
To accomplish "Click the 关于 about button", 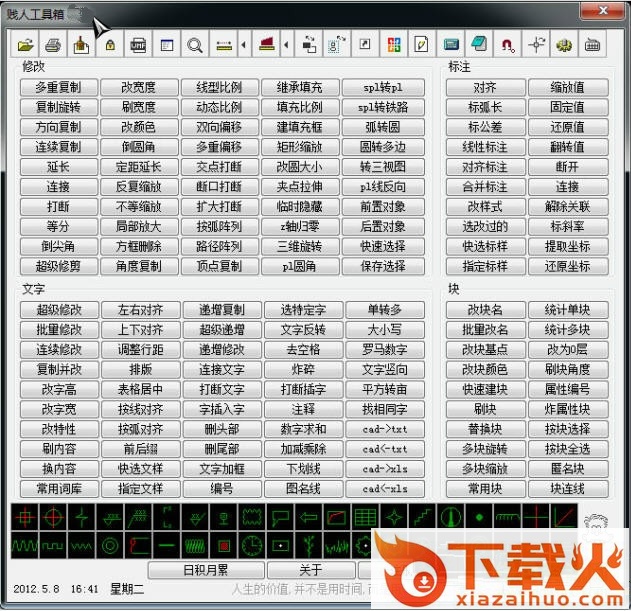I will [311, 570].
